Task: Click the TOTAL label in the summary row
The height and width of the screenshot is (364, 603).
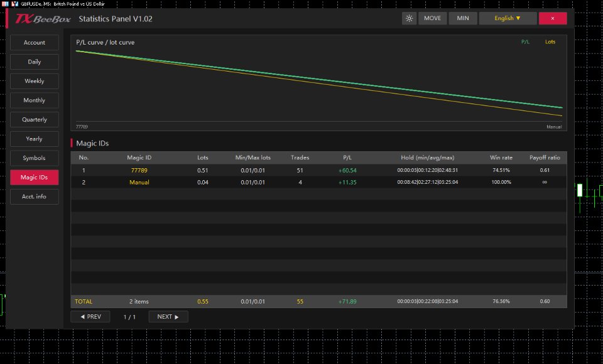Action: 84,302
